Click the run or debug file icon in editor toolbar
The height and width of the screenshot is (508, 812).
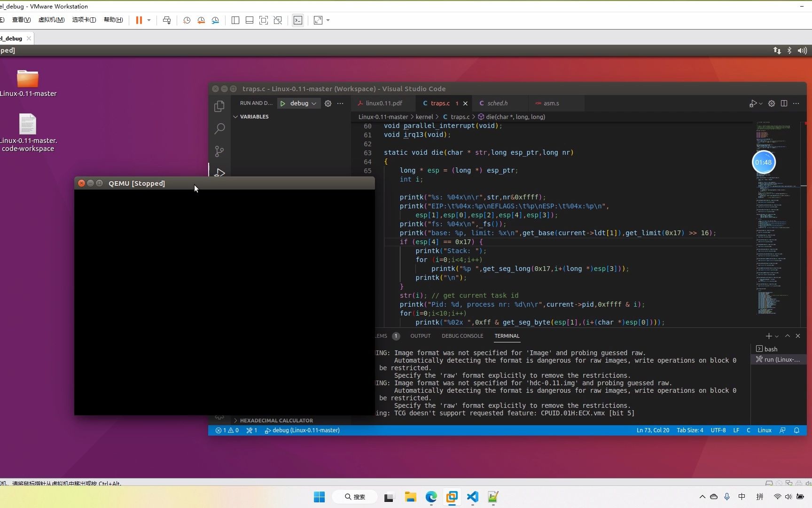(x=753, y=103)
